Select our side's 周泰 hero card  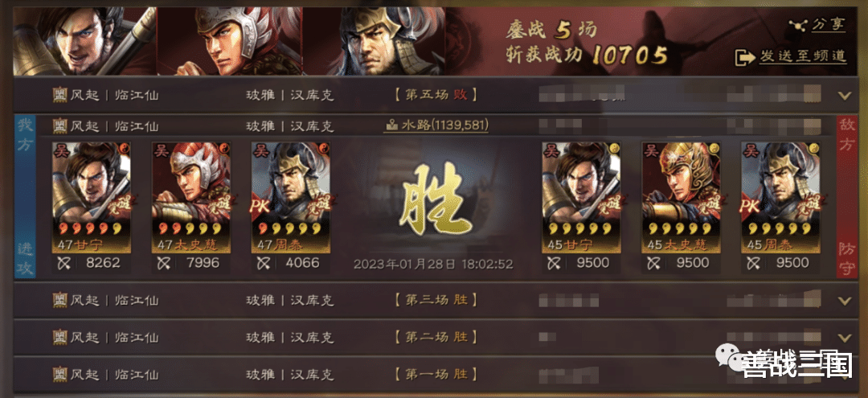pos(291,198)
